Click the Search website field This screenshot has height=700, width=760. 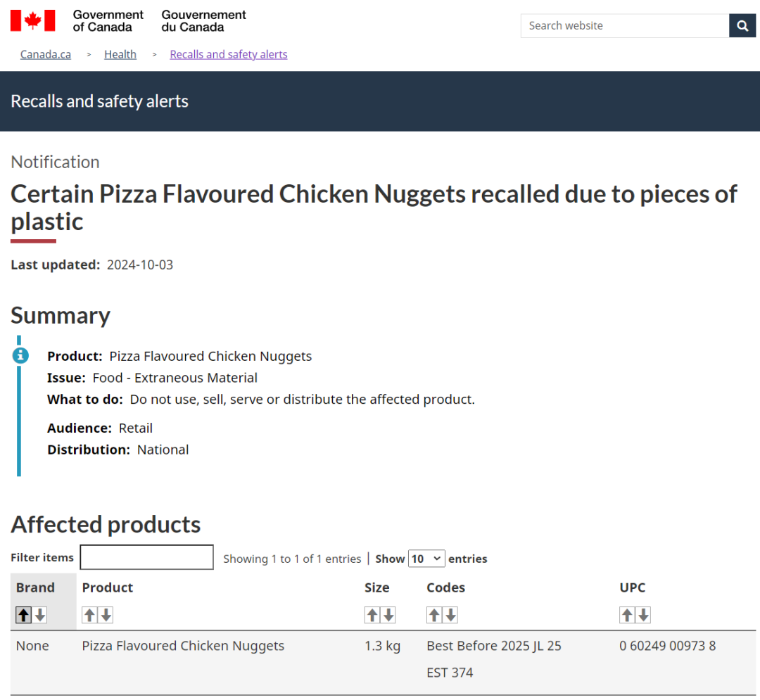(x=625, y=25)
